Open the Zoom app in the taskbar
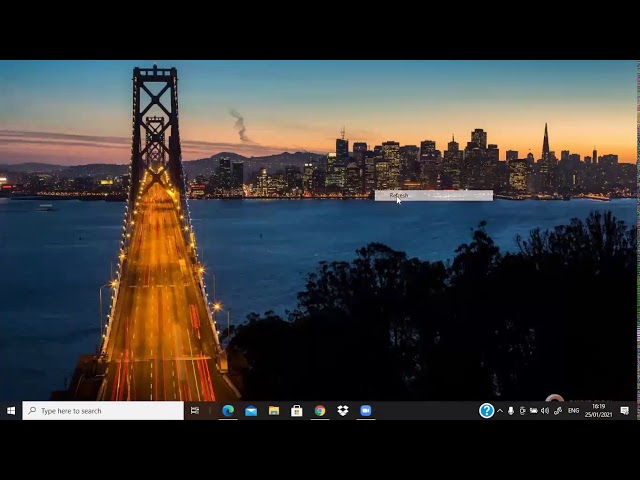The image size is (640, 480). 366,410
